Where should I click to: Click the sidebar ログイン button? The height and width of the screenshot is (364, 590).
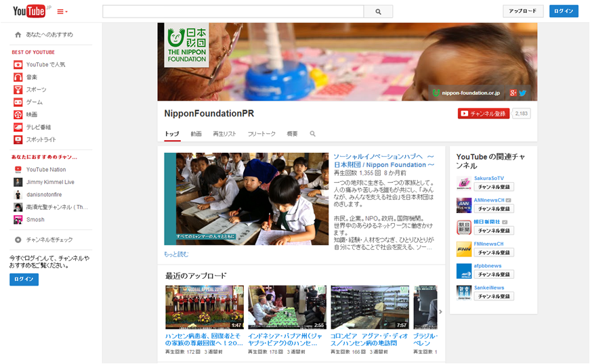(x=24, y=279)
